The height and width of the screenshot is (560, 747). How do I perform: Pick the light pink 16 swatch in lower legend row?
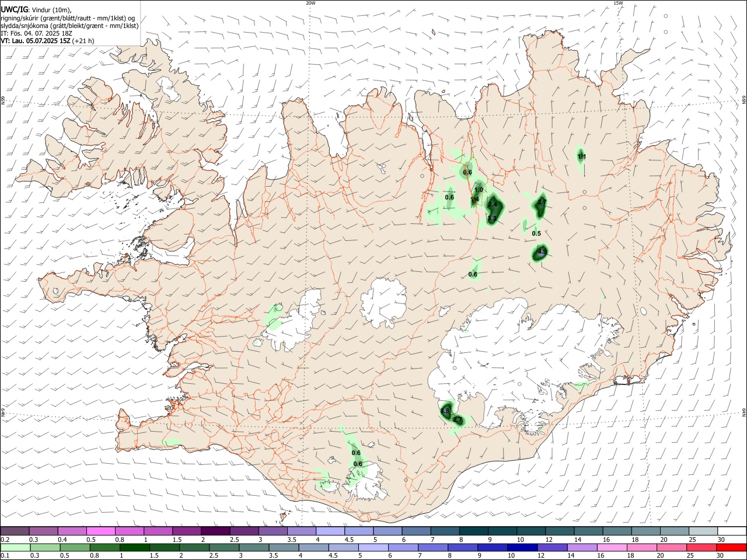tap(613, 547)
